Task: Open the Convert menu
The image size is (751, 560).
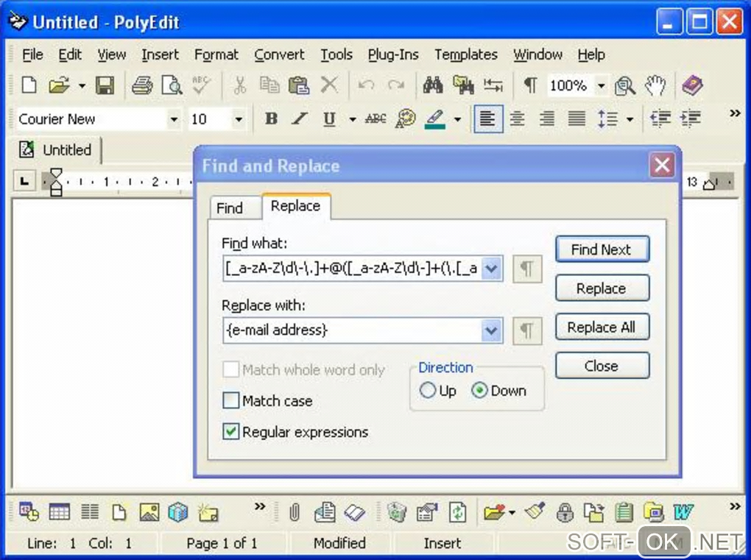Action: tap(279, 54)
